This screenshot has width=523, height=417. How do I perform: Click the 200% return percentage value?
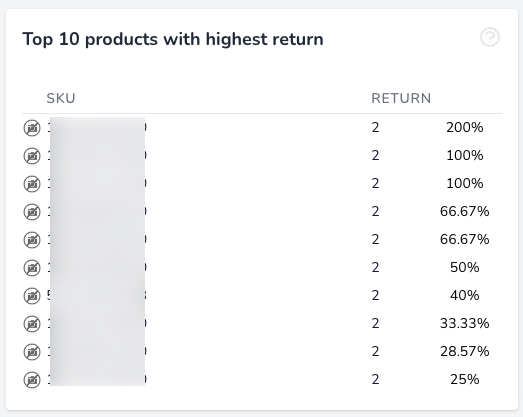[465, 127]
